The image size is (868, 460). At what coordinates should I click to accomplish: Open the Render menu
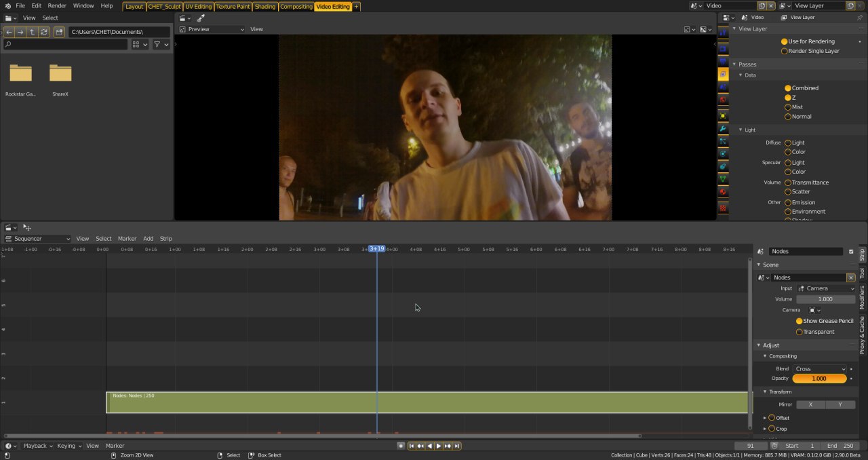click(57, 5)
